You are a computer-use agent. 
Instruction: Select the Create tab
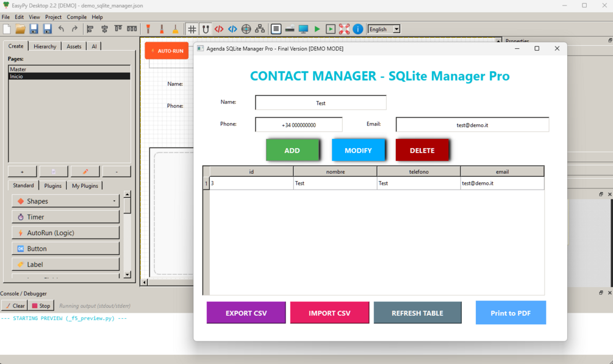pos(16,46)
